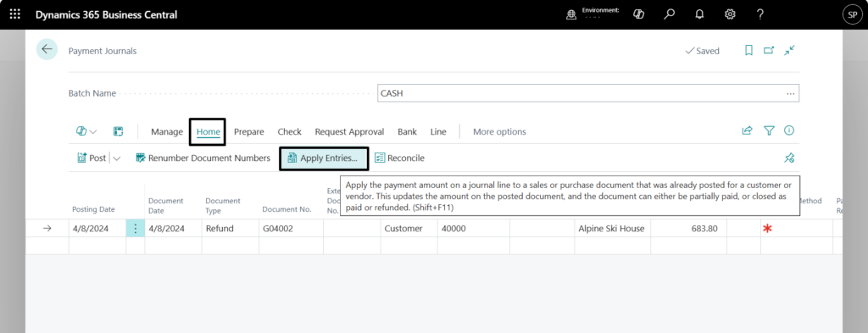Collapse the page with arrows icon
The image size is (868, 333).
tap(789, 50)
